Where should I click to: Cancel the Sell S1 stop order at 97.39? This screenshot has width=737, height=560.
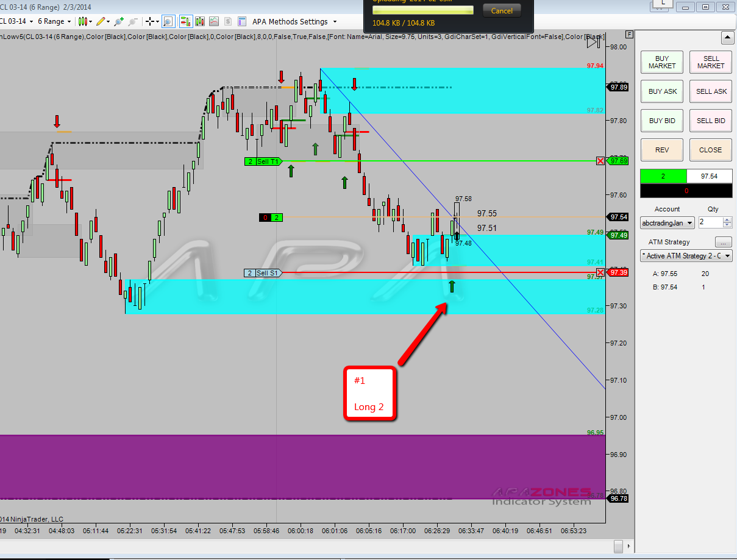click(x=600, y=272)
